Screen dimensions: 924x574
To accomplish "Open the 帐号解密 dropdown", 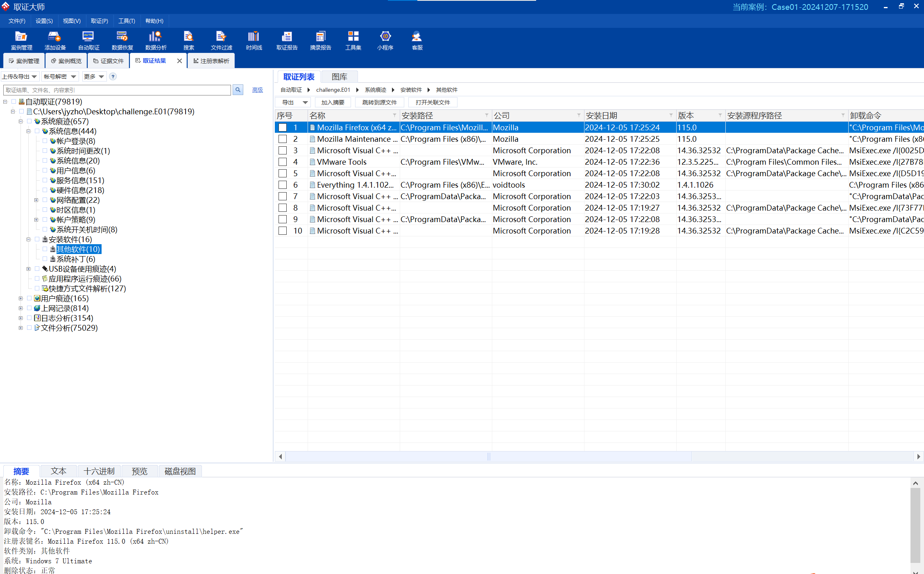I will 60,77.
